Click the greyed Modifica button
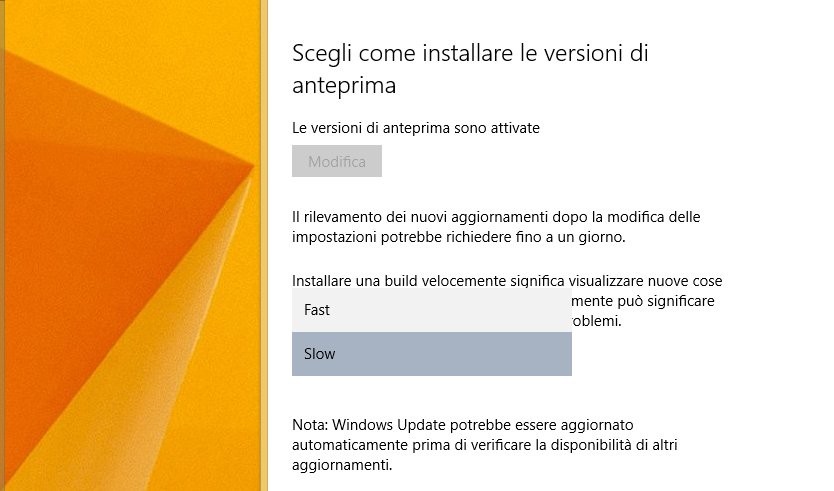The image size is (834, 491). (x=337, y=161)
